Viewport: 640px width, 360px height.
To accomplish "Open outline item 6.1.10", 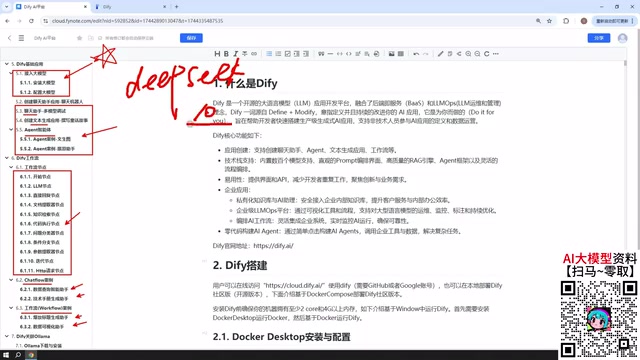I will (37, 261).
